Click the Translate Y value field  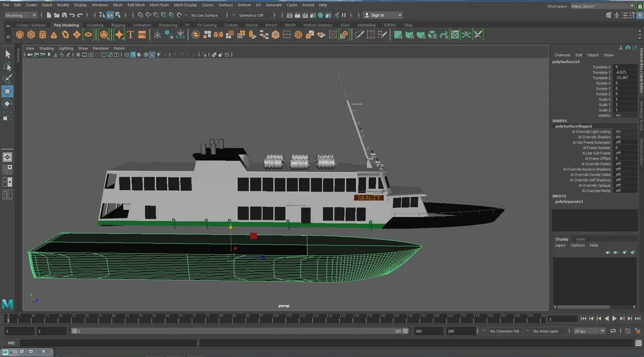click(x=625, y=73)
